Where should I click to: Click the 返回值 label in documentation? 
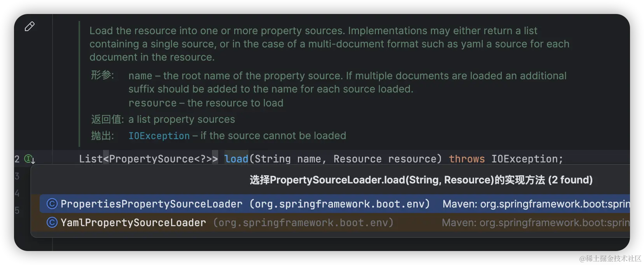tap(107, 119)
